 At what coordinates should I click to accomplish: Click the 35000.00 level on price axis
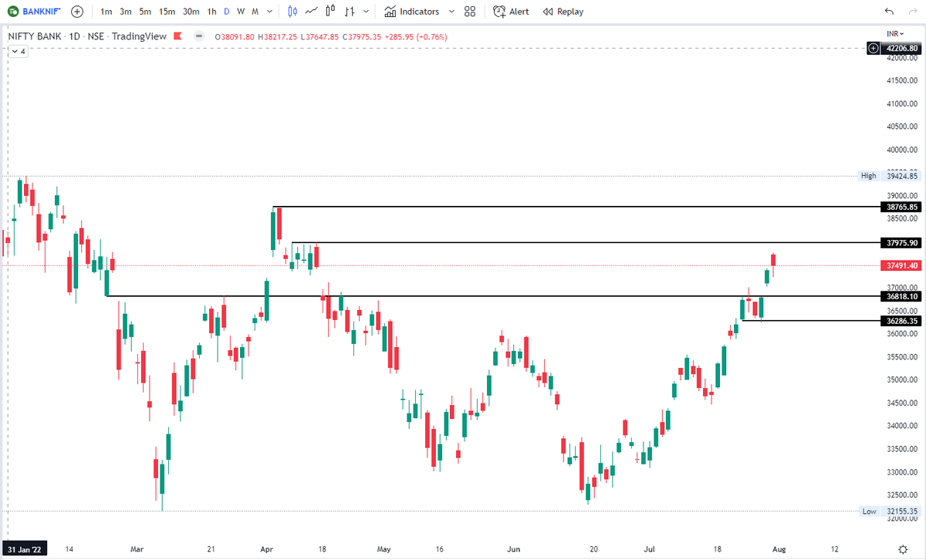point(901,380)
